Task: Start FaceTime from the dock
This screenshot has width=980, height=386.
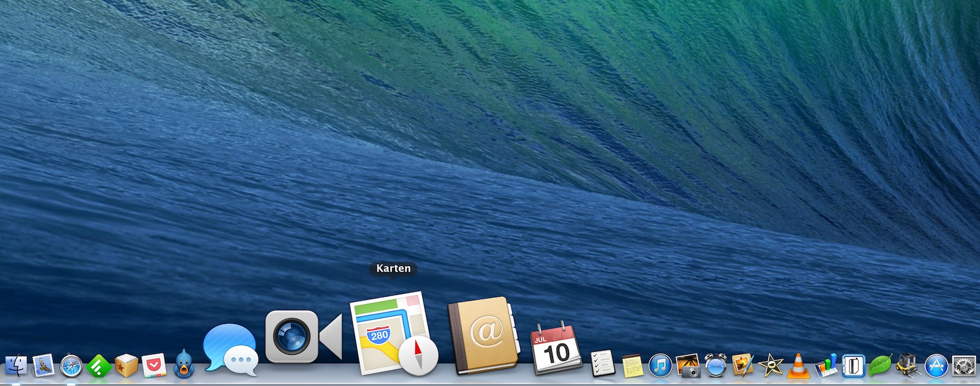Action: [x=304, y=336]
